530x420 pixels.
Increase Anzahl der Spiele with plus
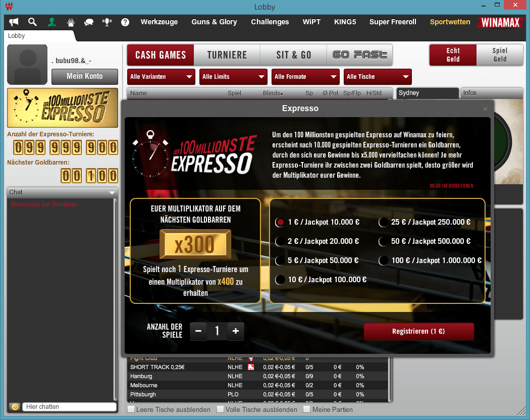[236, 331]
